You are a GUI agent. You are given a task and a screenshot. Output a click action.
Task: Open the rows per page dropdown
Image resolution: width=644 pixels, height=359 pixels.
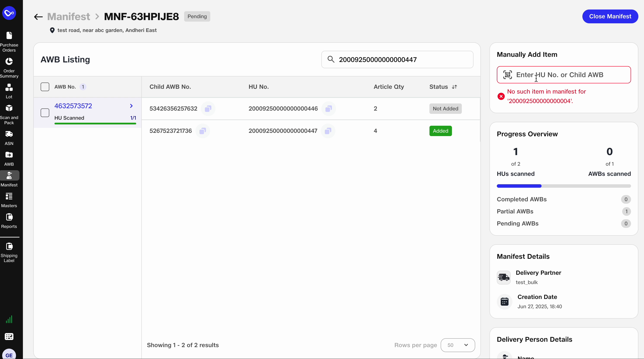tap(457, 345)
